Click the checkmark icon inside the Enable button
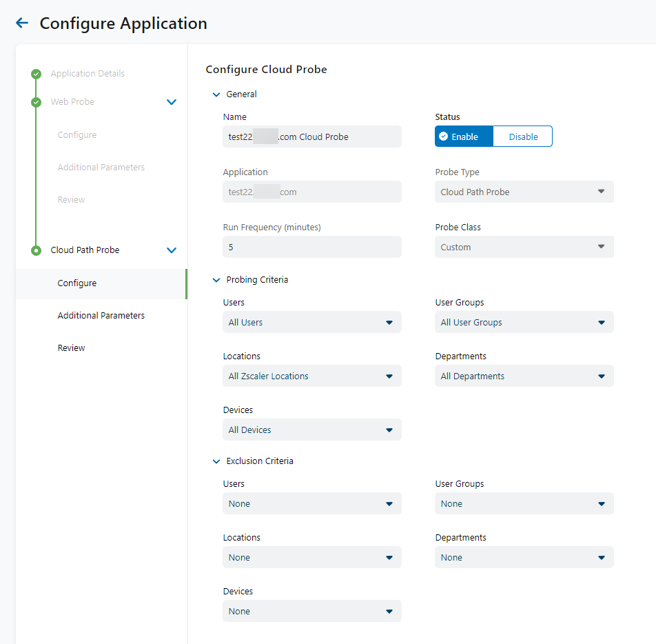Screen dimensions: 656x644 [x=444, y=137]
